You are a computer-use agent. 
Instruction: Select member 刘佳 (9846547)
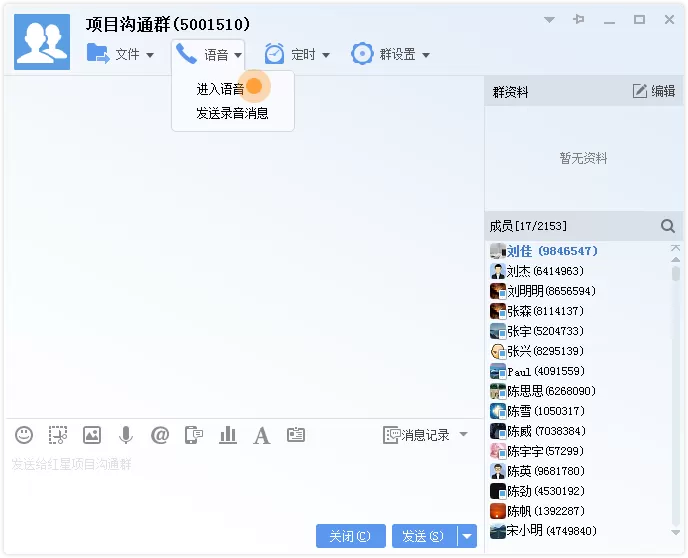[x=579, y=251]
